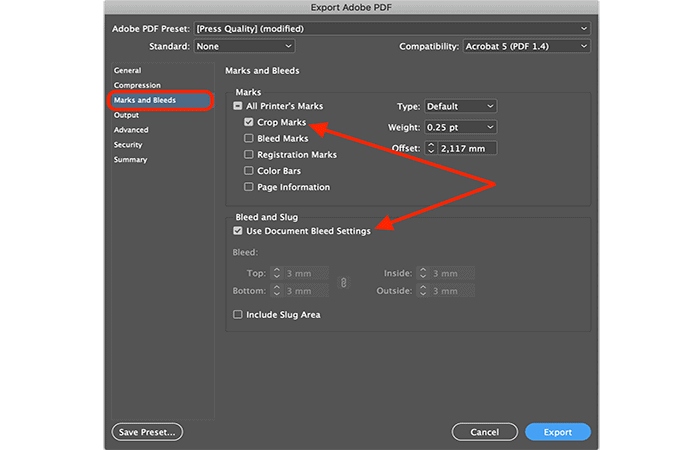Screen dimensions: 700x450
Task: Open the Compatibility dropdown showing Acrobat 5
Action: coord(526,46)
